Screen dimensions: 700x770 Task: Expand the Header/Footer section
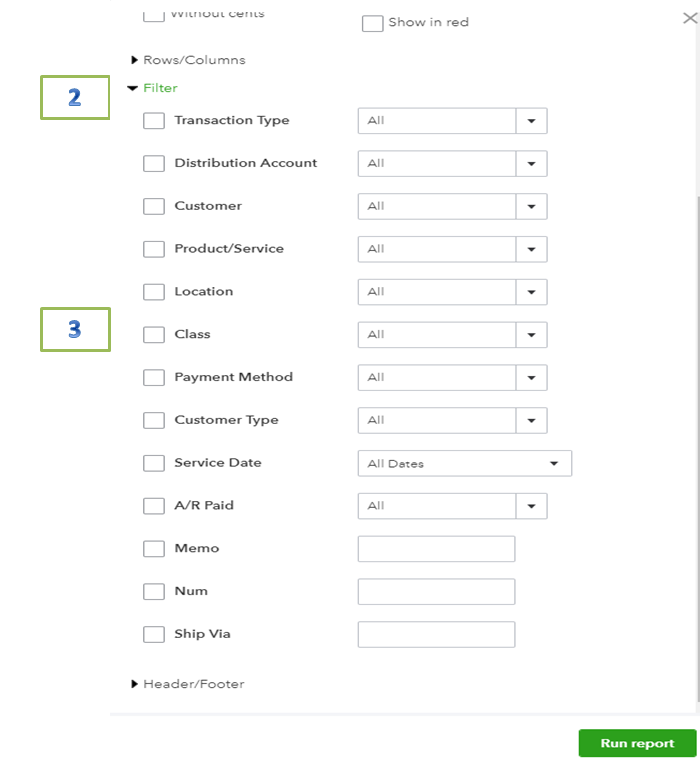(188, 684)
